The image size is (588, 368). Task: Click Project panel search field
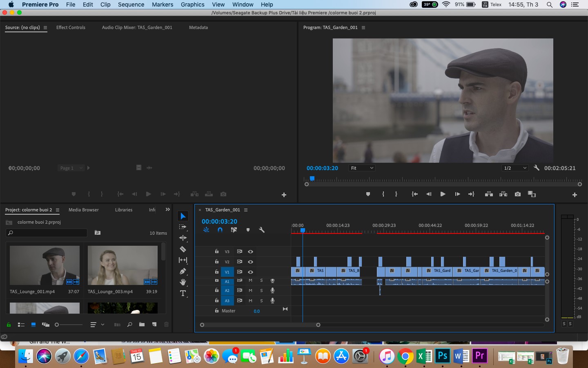(x=47, y=233)
